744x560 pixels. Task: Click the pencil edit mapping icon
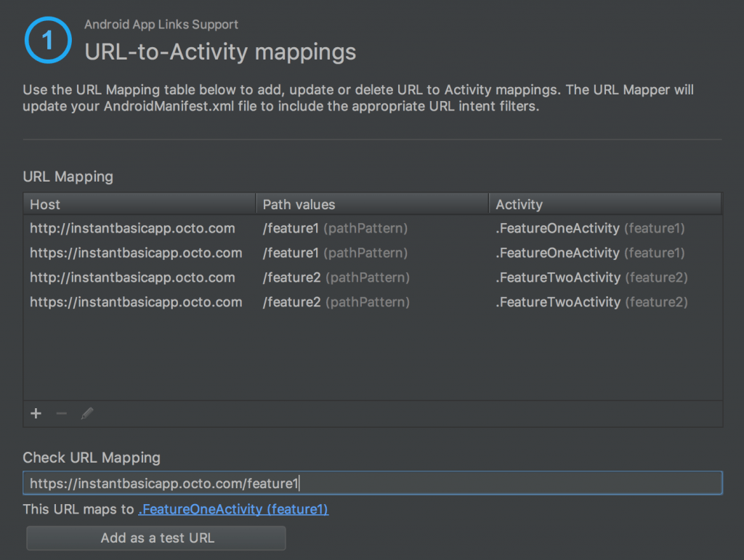click(x=86, y=413)
